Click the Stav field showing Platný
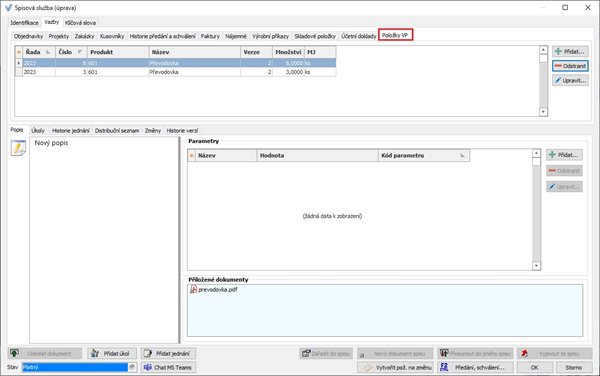 (x=75, y=367)
